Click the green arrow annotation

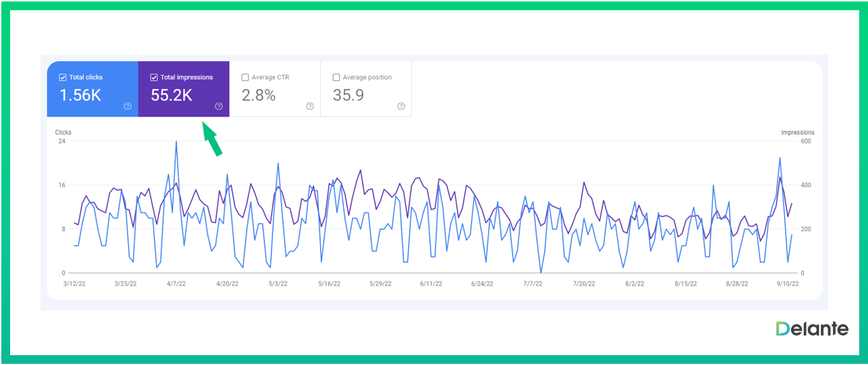pos(212,139)
